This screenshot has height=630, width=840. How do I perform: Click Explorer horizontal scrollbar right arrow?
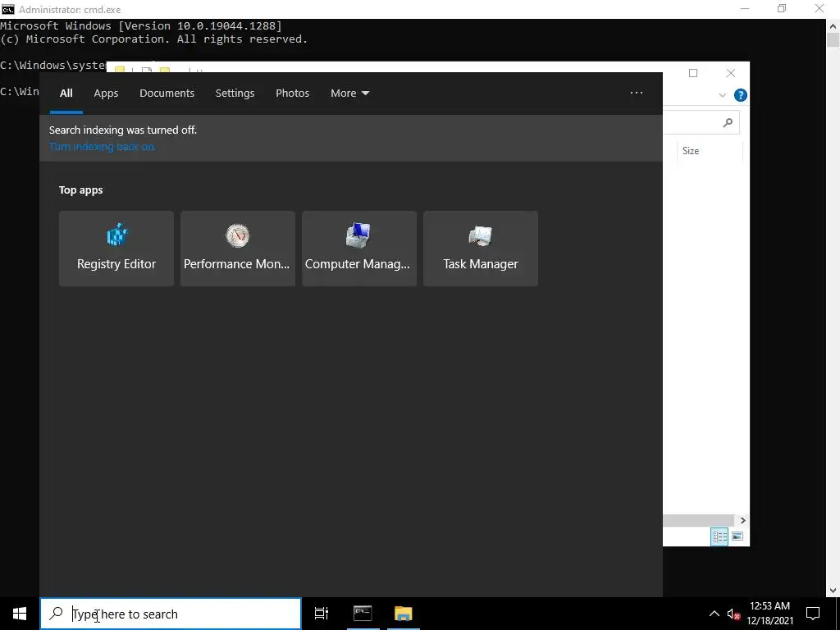[x=742, y=520]
